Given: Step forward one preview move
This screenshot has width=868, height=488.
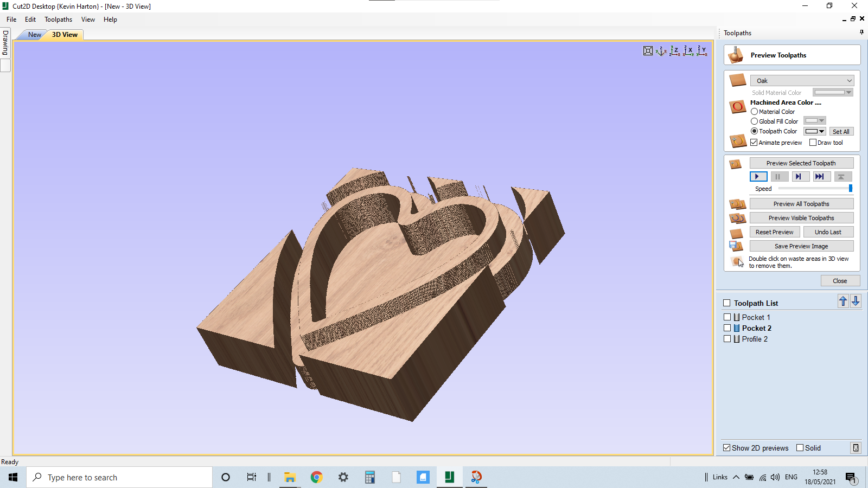Looking at the screenshot, I should (800, 176).
